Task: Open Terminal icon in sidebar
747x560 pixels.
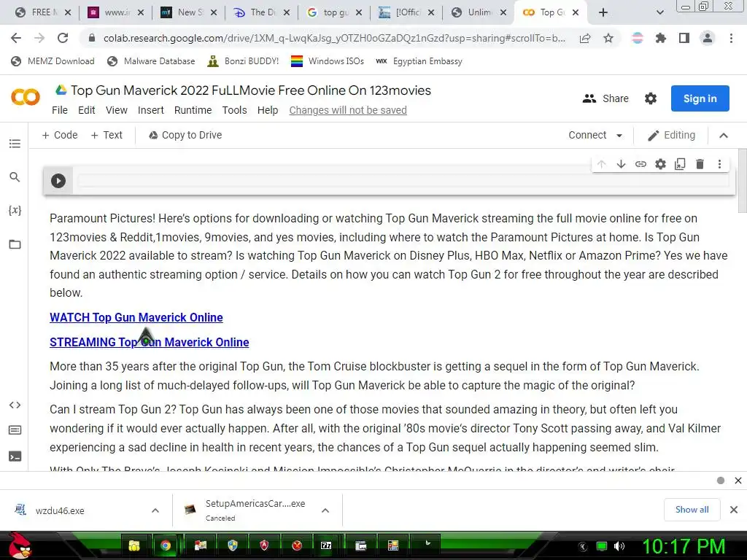Action: [15, 456]
